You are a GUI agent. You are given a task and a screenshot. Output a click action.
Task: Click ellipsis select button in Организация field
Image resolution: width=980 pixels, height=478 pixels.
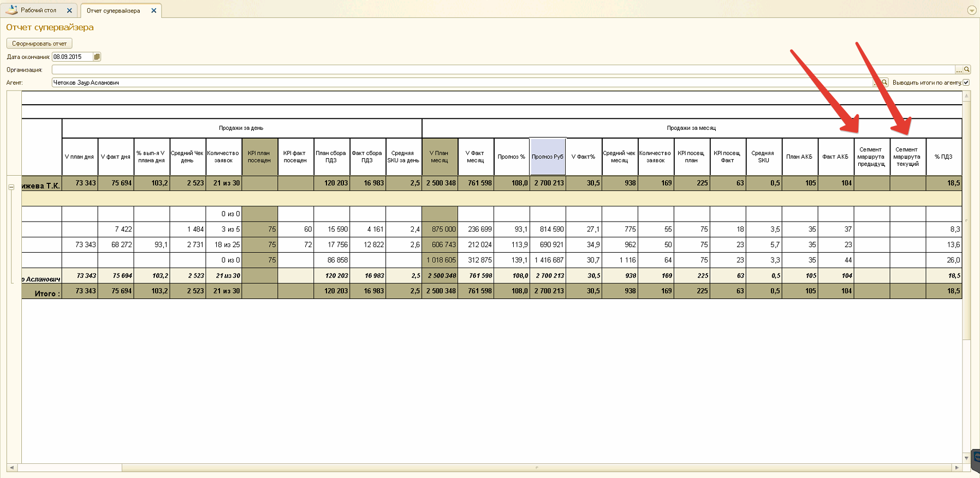coord(959,70)
